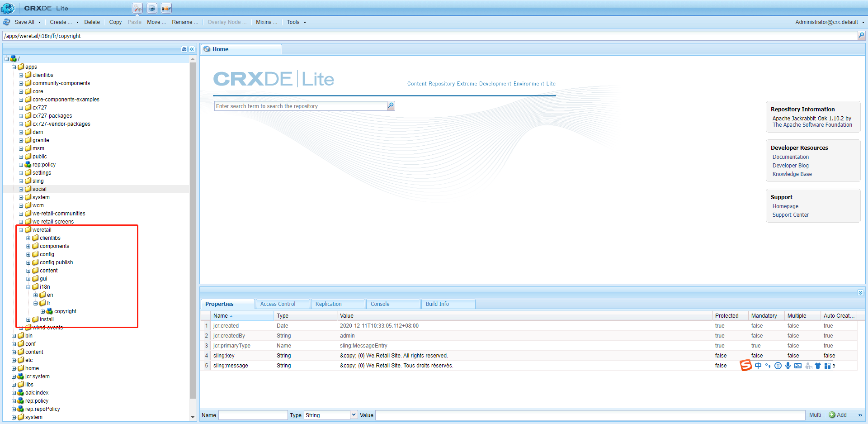868x424 pixels.
Task: Click the magnifier icon on the path bar
Action: pyautogui.click(x=861, y=35)
